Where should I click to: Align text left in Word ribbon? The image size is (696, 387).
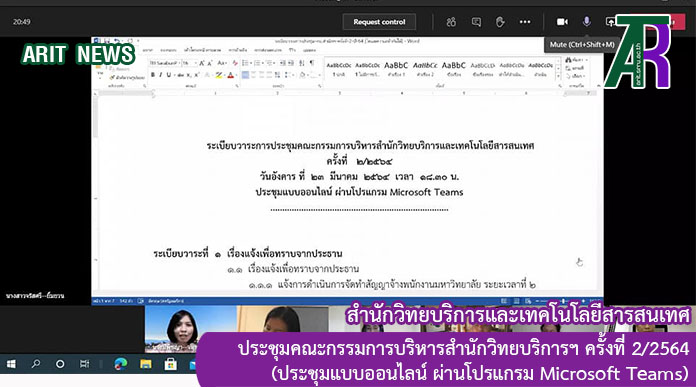(245, 75)
